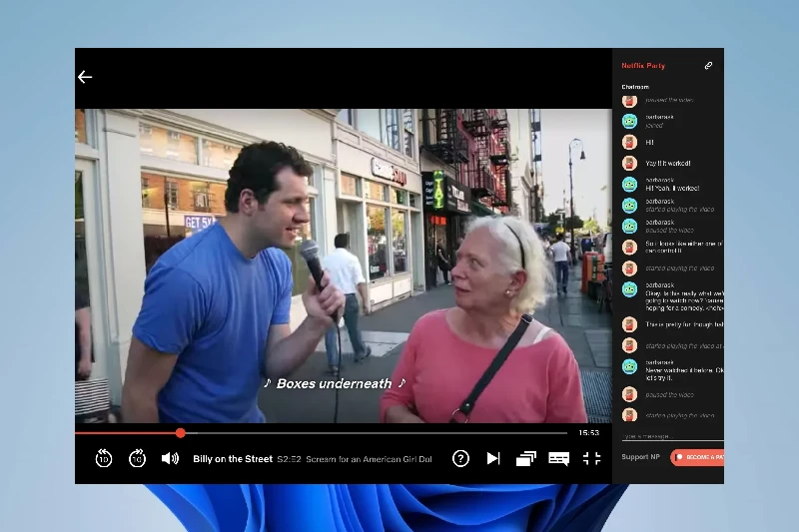
Task: Click barbarask's green alien avatar on 'joined'
Action: (629, 121)
